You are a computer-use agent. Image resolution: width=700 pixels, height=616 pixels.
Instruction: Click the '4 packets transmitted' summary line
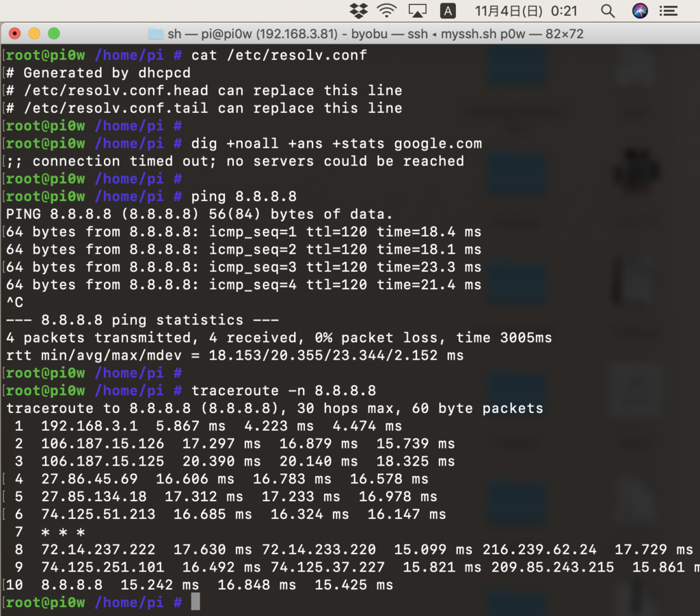click(x=279, y=338)
